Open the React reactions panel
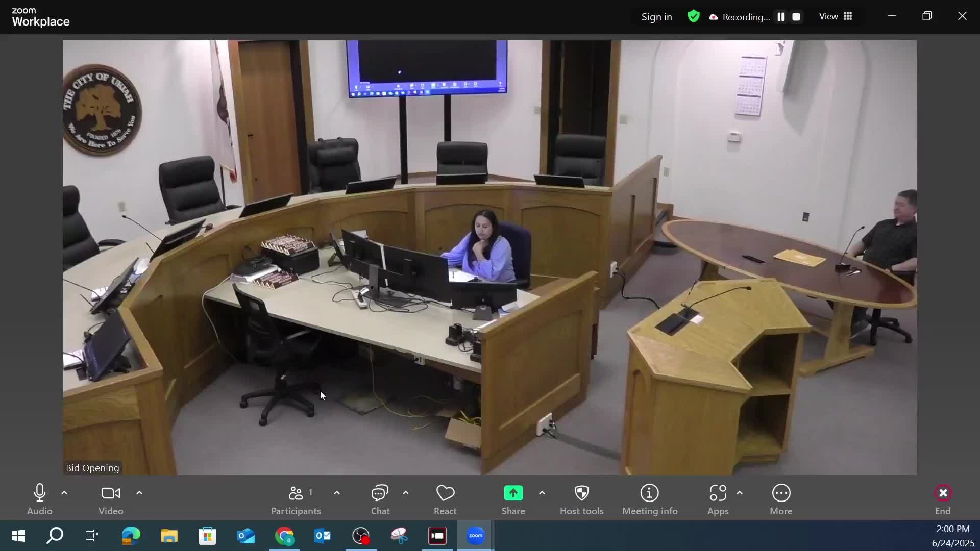This screenshot has height=551, width=980. 445,497
